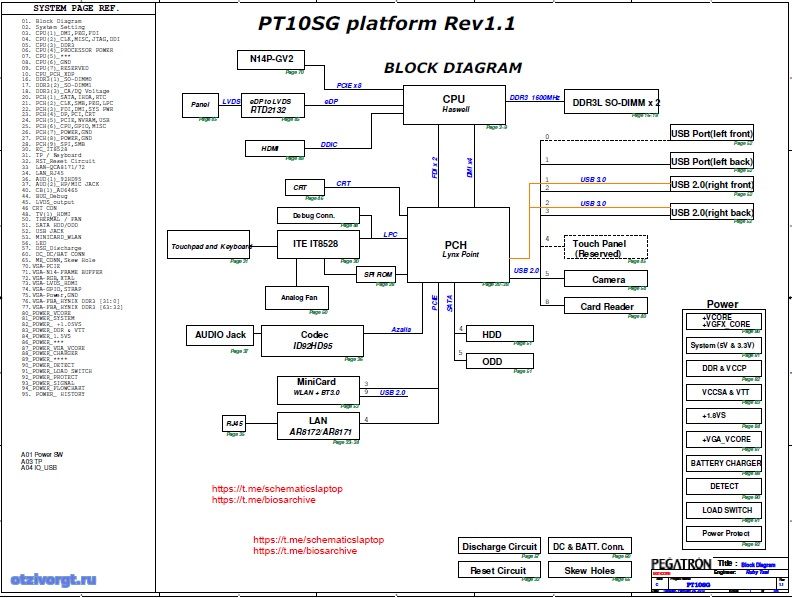The width and height of the screenshot is (792, 598).
Task: Select '06. CPU(4)_PROCESSOR POWER' page reference
Action: coord(67,50)
